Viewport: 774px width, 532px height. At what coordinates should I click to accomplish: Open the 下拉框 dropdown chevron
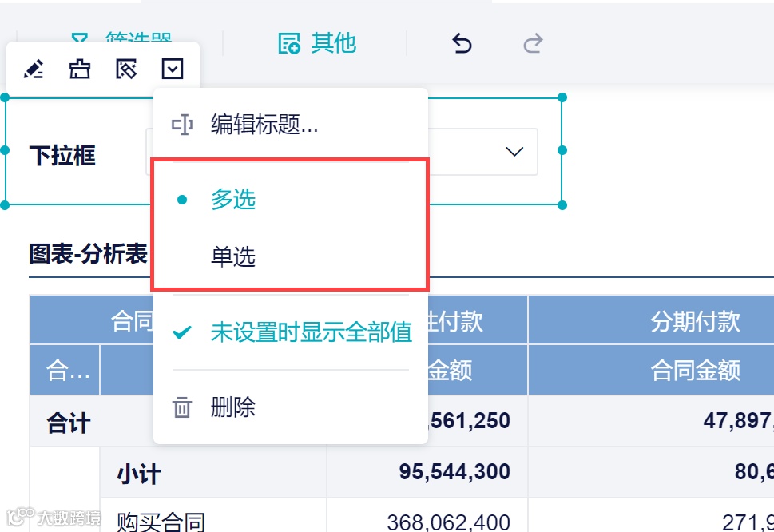(514, 152)
